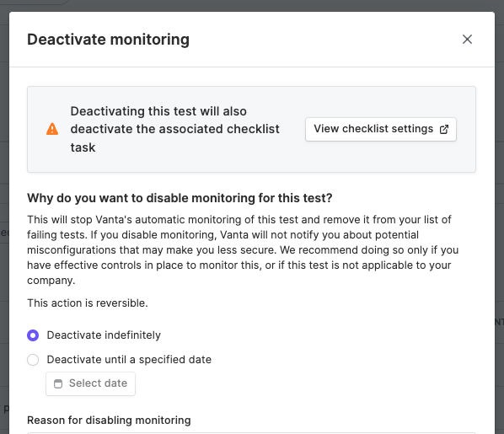Click the "This action is reversible." text
Image resolution: width=504 pixels, height=434 pixels.
88,303
